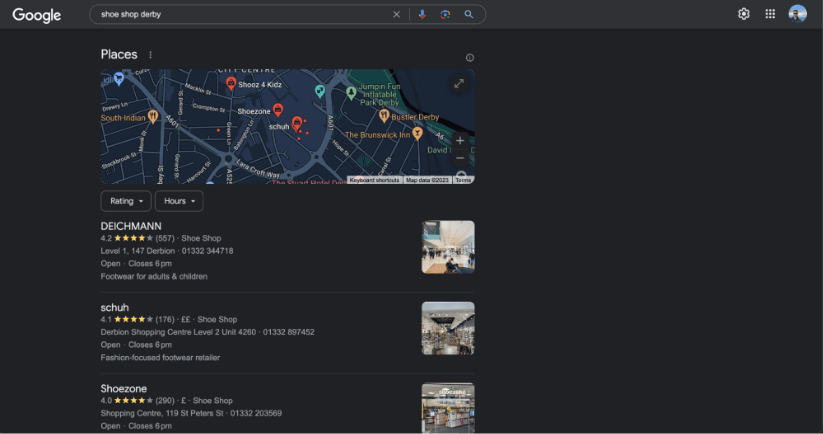This screenshot has height=434, width=823.
Task: Expand the Rating filter dropdown
Action: [126, 201]
